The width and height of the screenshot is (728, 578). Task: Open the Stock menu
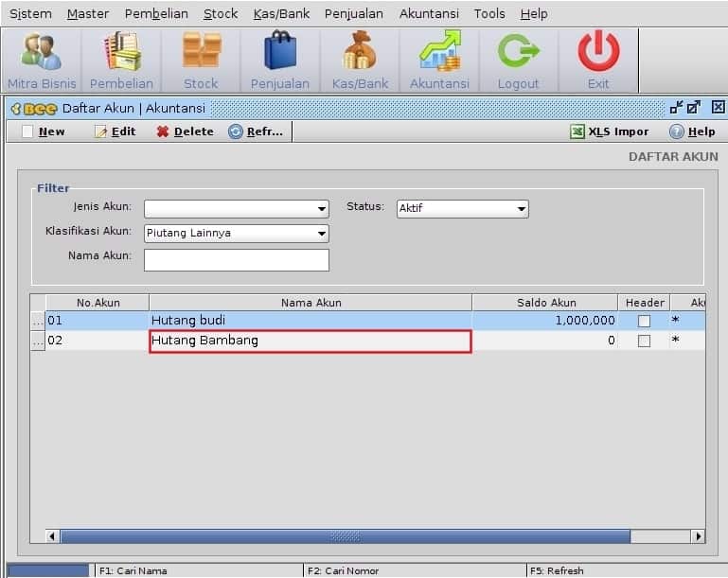coord(221,14)
